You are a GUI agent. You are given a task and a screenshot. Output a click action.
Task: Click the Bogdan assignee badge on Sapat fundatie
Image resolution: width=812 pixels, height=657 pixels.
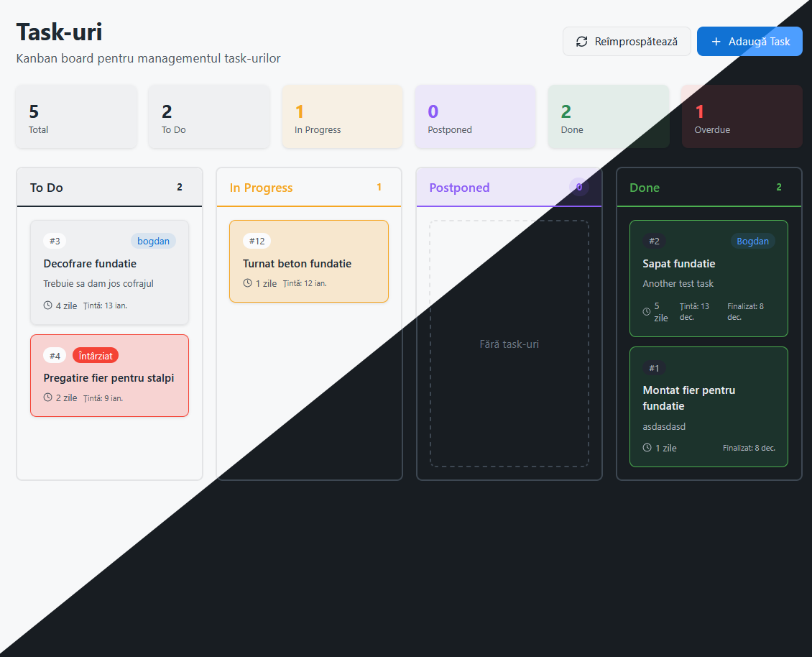(x=753, y=241)
